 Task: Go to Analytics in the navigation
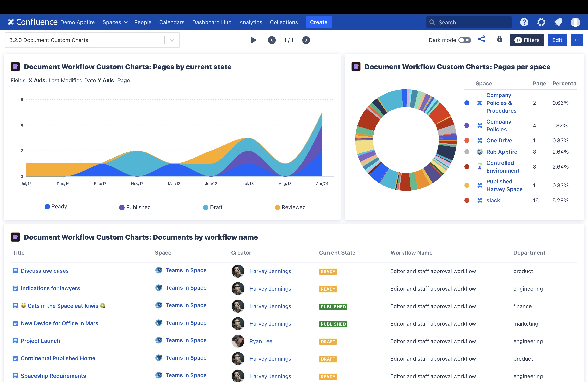point(250,22)
